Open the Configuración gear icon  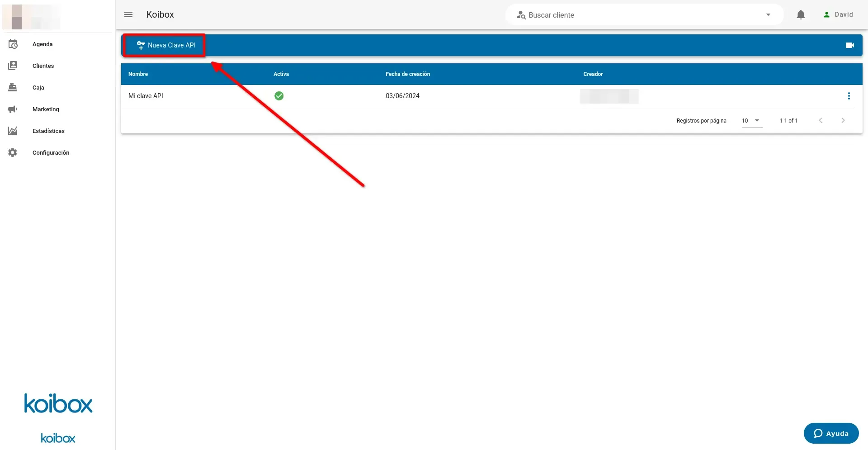(13, 152)
